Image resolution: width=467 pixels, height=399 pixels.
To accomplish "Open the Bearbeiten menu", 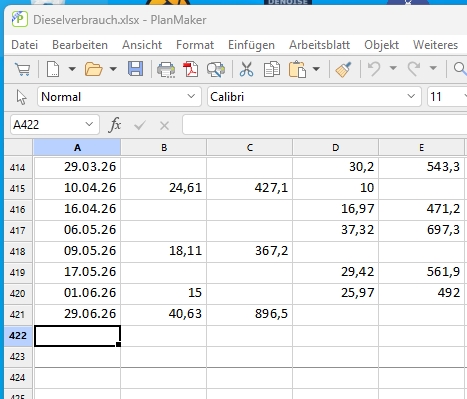I will pos(80,45).
